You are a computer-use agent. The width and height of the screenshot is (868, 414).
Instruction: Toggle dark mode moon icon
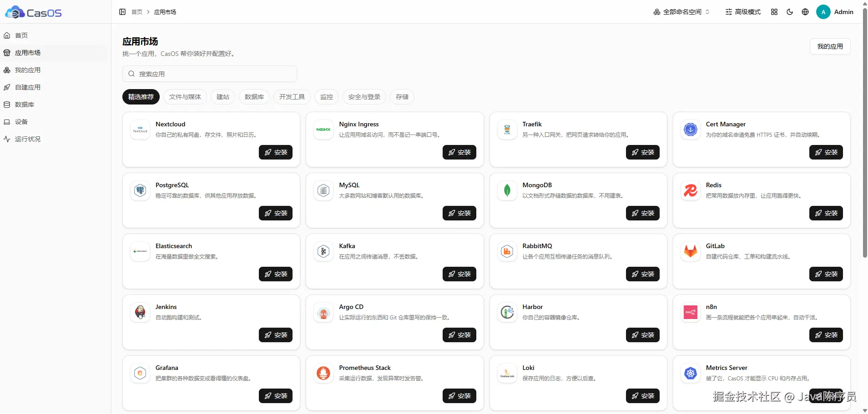[790, 12]
